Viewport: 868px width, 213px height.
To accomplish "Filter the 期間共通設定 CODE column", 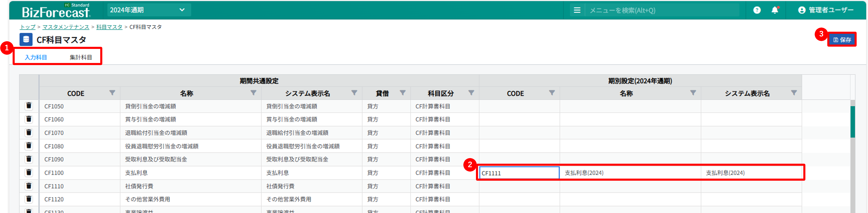I will click(x=112, y=93).
